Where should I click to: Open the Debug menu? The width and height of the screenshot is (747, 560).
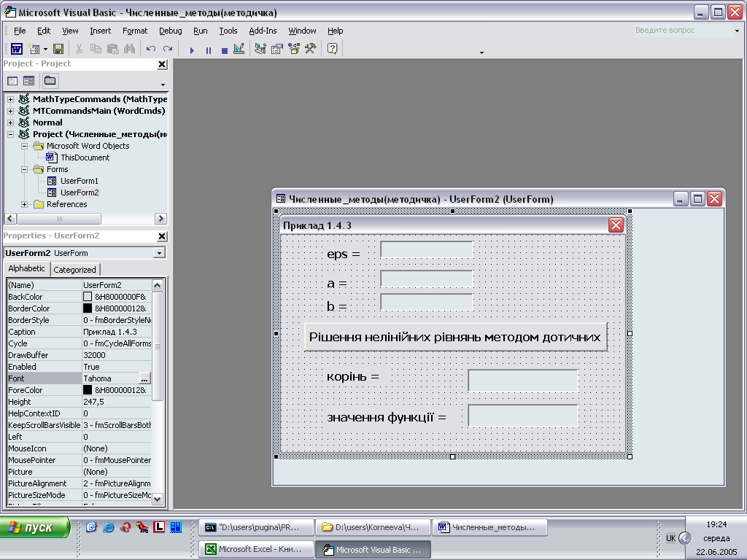[x=171, y=31]
